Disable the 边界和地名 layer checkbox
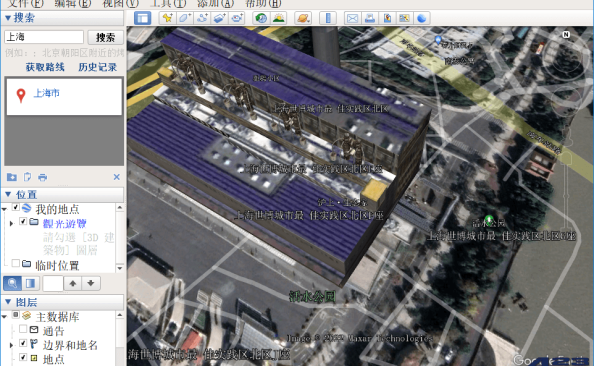The width and height of the screenshot is (594, 366). [x=23, y=343]
